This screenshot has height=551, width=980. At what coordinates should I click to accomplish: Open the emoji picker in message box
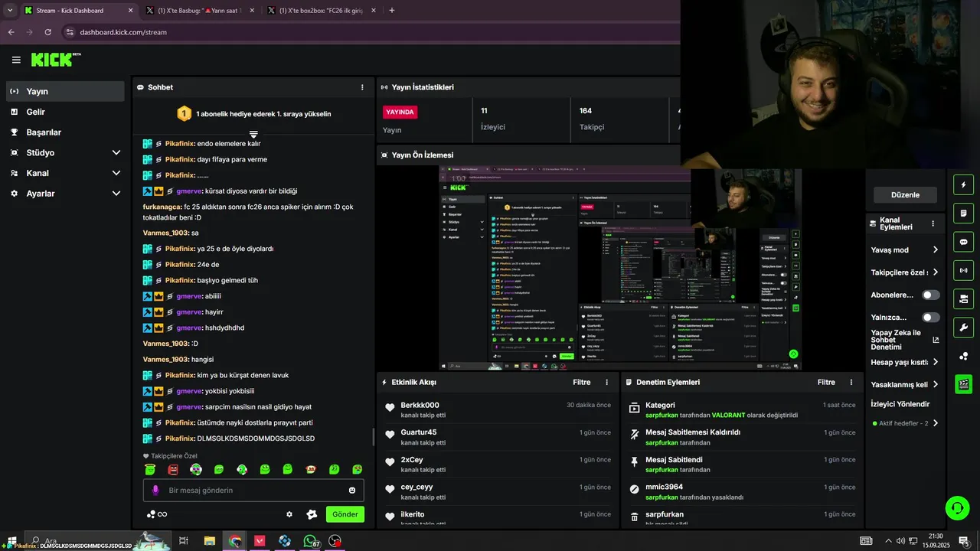click(352, 490)
